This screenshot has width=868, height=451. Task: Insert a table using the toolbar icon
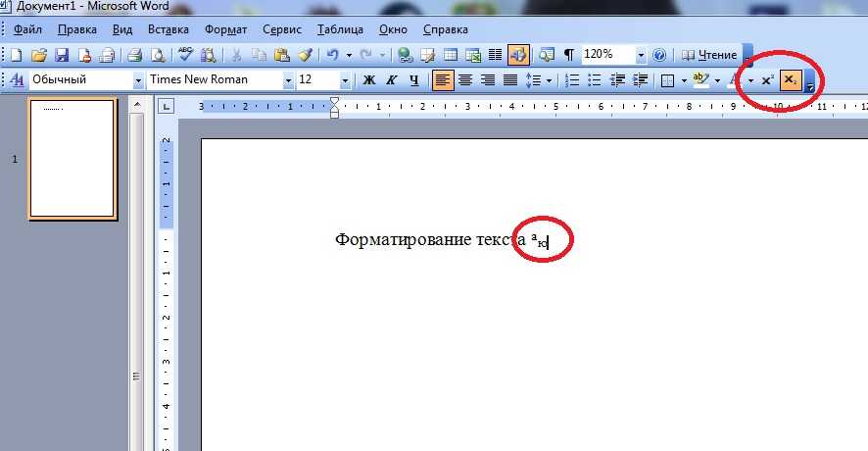pyautogui.click(x=452, y=55)
